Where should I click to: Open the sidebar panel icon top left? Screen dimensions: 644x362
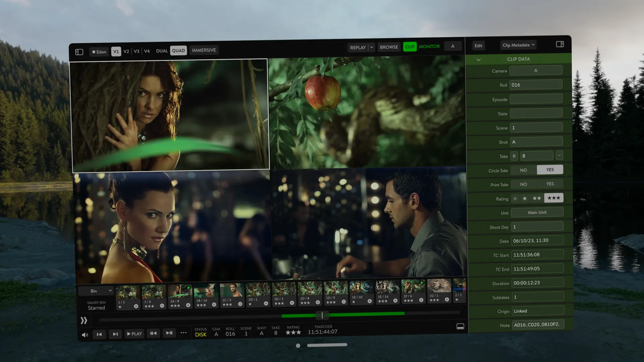click(79, 52)
